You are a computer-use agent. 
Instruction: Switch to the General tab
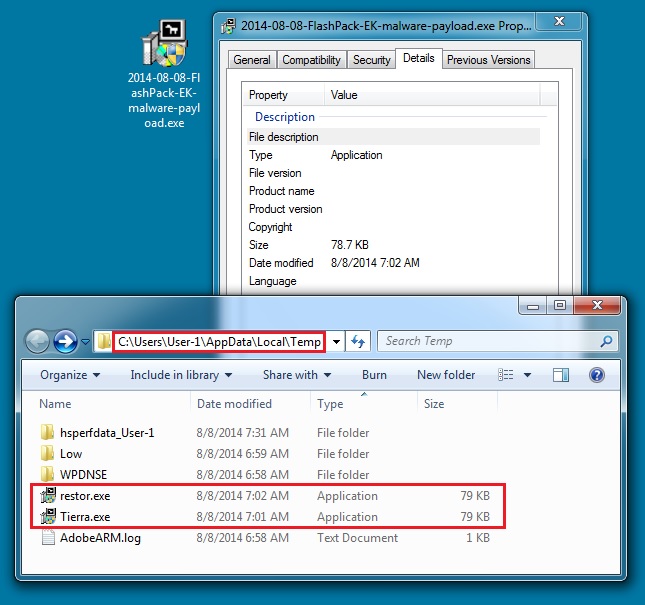[252, 60]
